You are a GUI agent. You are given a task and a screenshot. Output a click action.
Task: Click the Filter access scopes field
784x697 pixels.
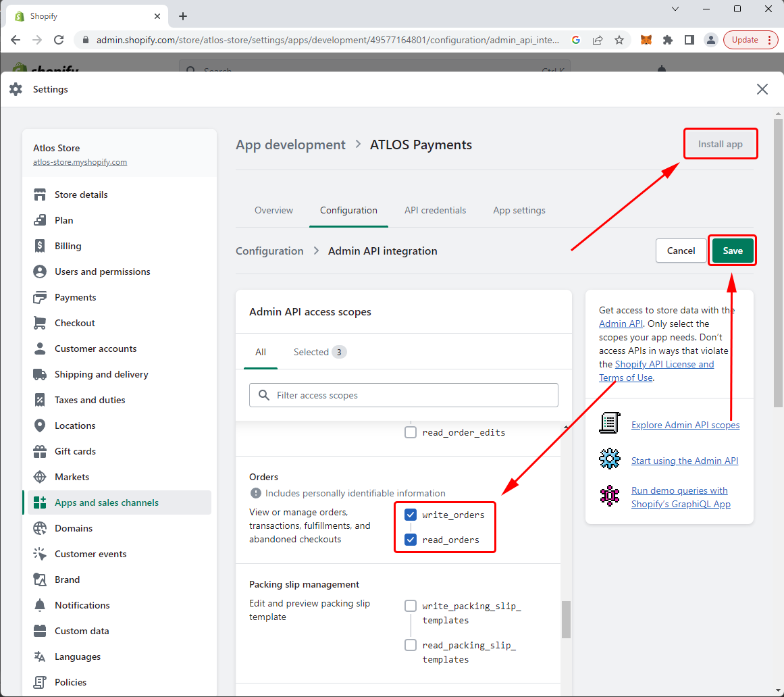pyautogui.click(x=404, y=395)
